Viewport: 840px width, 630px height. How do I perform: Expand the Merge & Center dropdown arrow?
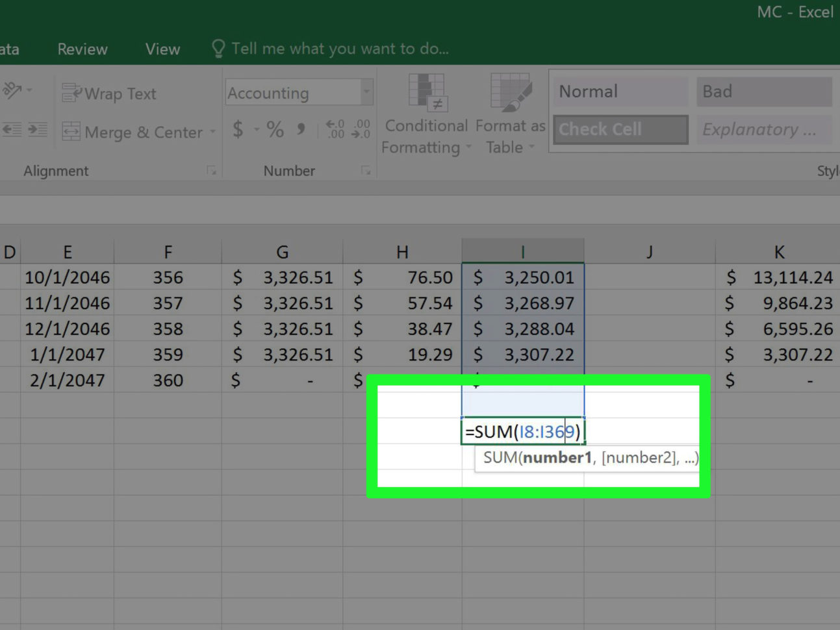click(214, 132)
